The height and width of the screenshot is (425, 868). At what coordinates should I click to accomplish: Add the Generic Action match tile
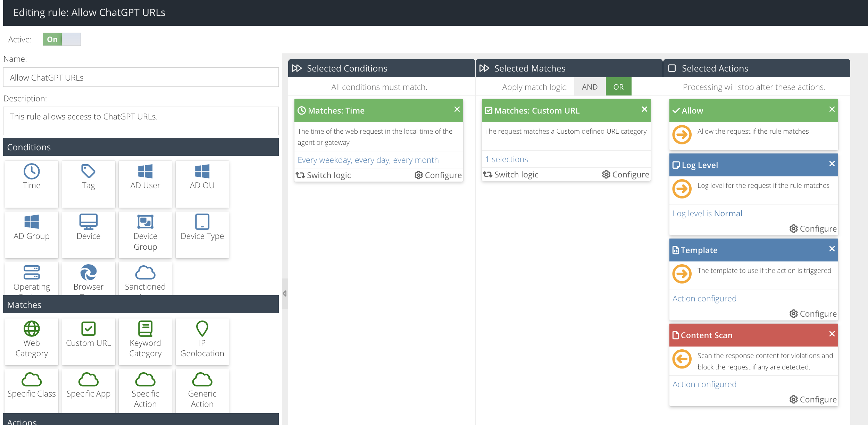202,391
